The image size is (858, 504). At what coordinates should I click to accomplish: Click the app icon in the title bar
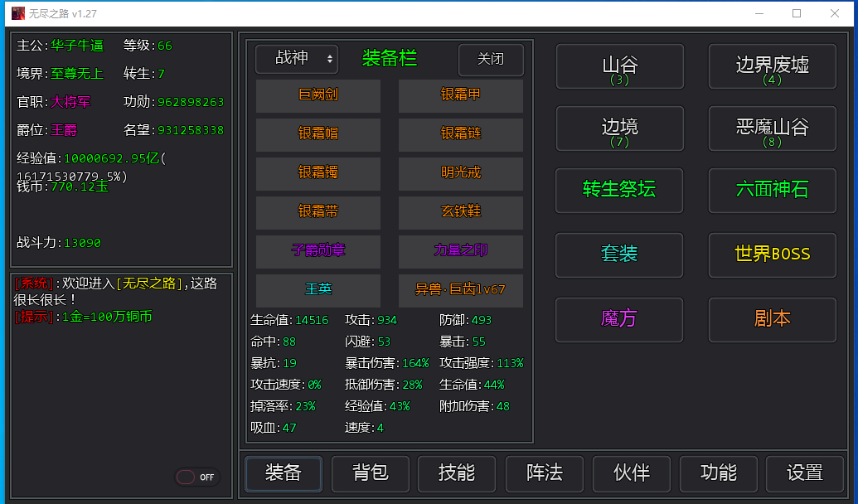tap(17, 13)
